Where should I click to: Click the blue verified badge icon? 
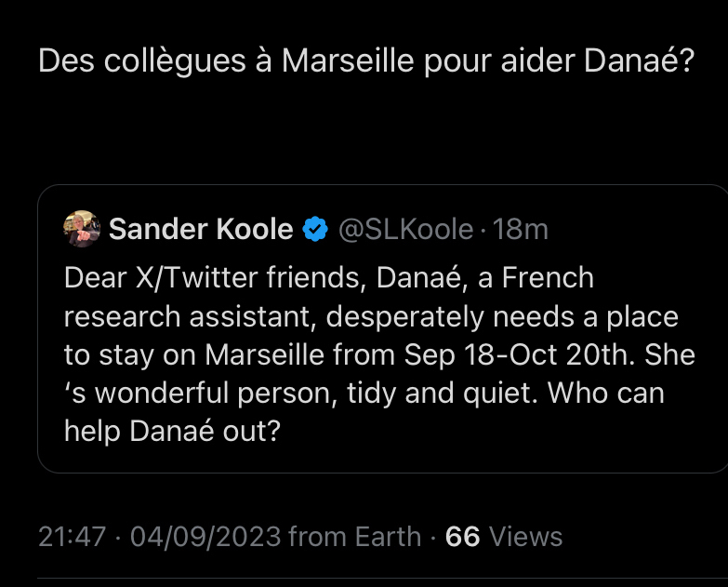click(x=316, y=230)
